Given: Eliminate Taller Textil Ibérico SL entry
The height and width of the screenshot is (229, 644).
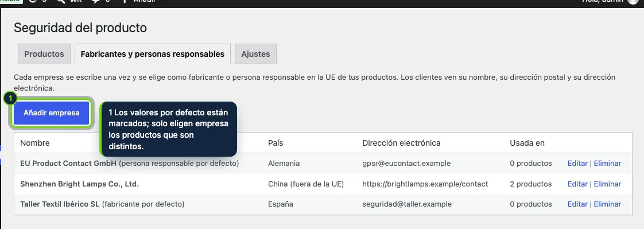Looking at the screenshot, I should 607,204.
